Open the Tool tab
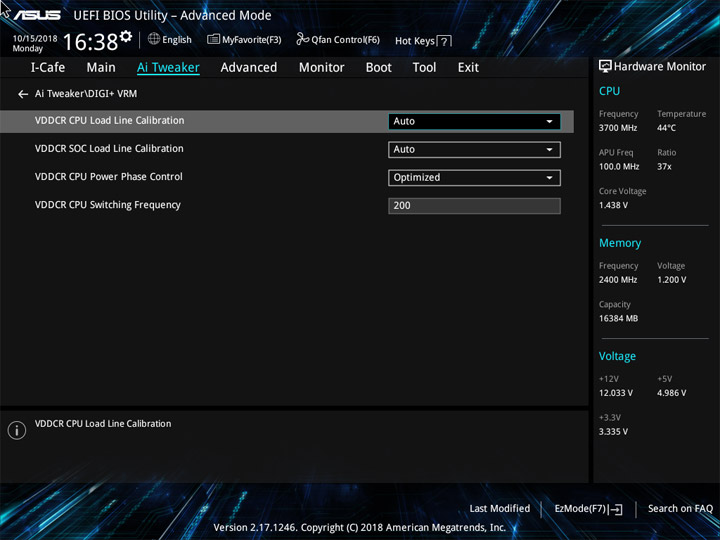 coord(424,68)
